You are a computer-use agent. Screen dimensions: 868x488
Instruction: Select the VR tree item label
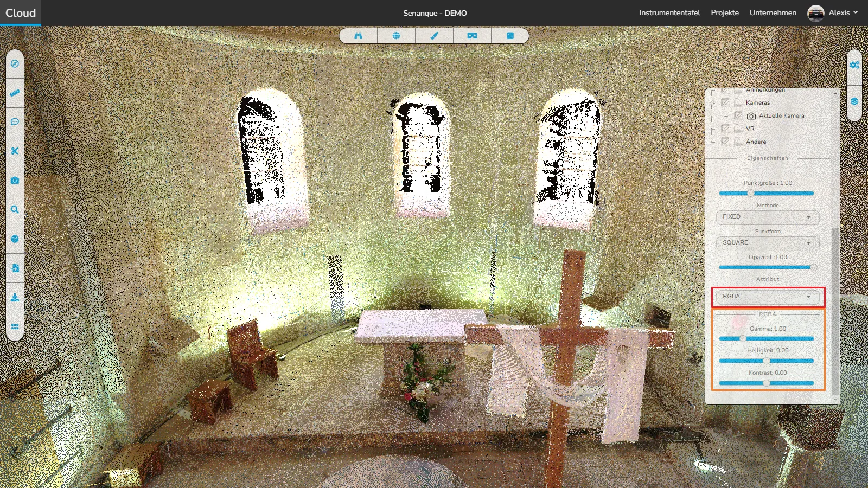click(750, 129)
